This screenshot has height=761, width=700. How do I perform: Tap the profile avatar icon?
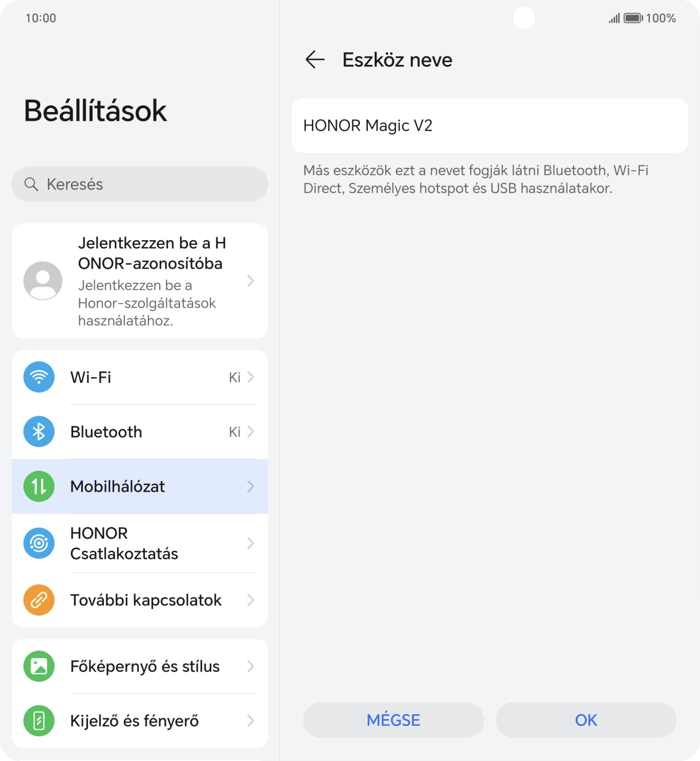(x=43, y=281)
